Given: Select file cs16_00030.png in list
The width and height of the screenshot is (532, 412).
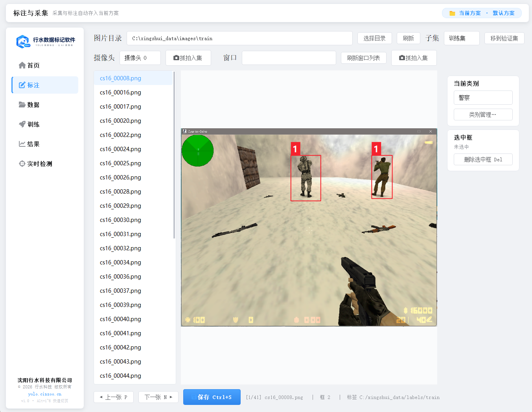Looking at the screenshot, I should (x=133, y=220).
